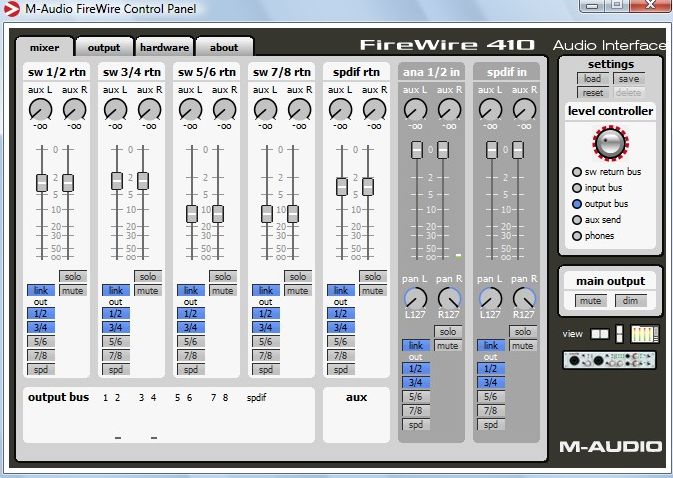The width and height of the screenshot is (673, 478).
Task: Mute the sw 3/4 rtn channel
Action: tap(148, 290)
